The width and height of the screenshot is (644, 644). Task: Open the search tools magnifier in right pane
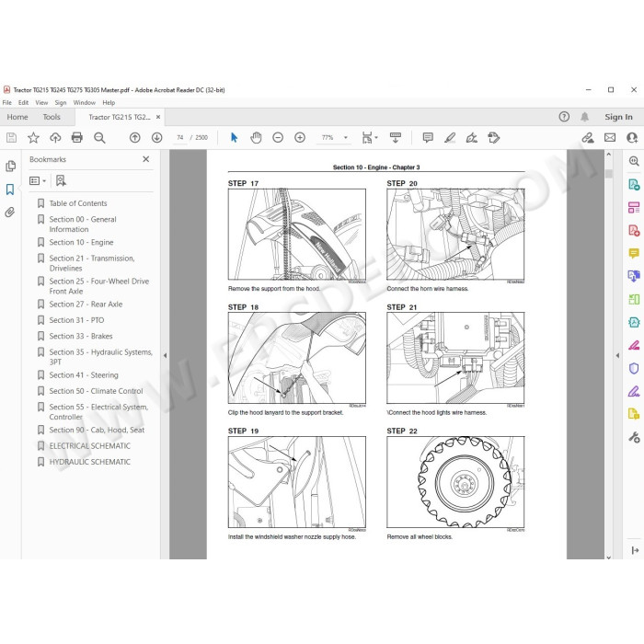point(634,161)
